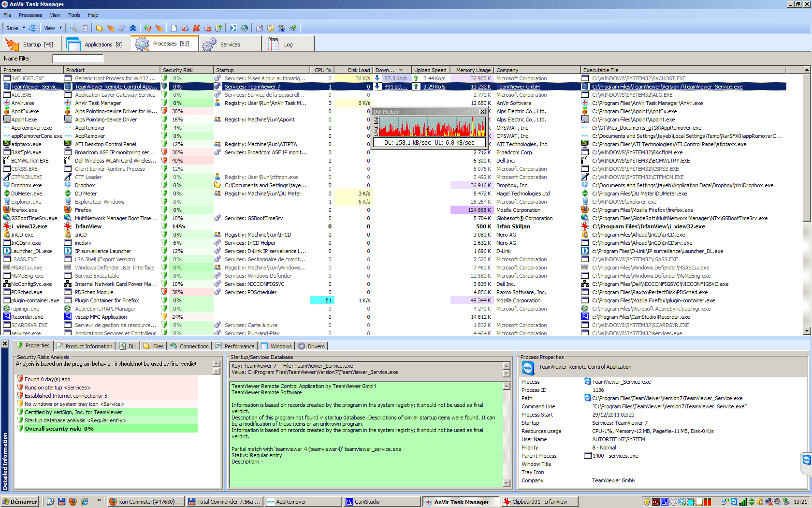Screen dimensions: 812x508
Task: Click process list scrollbar up arrow
Action: [x=807, y=70]
